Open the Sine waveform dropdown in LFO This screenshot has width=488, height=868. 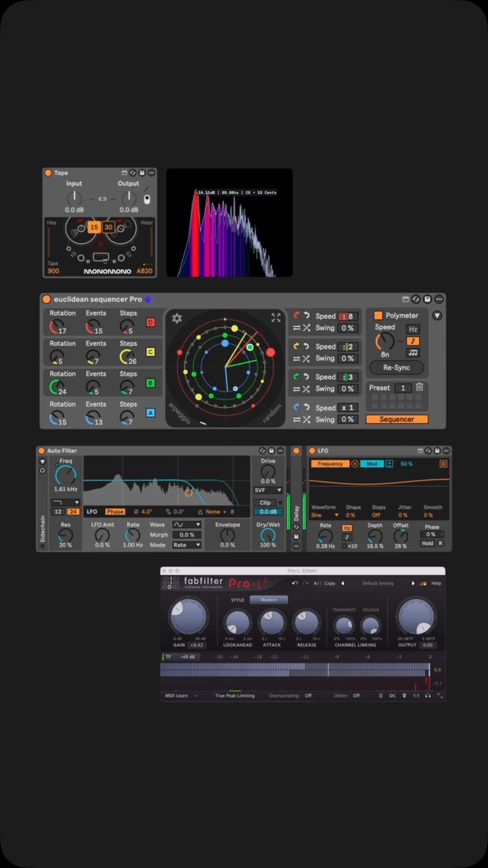(x=325, y=515)
